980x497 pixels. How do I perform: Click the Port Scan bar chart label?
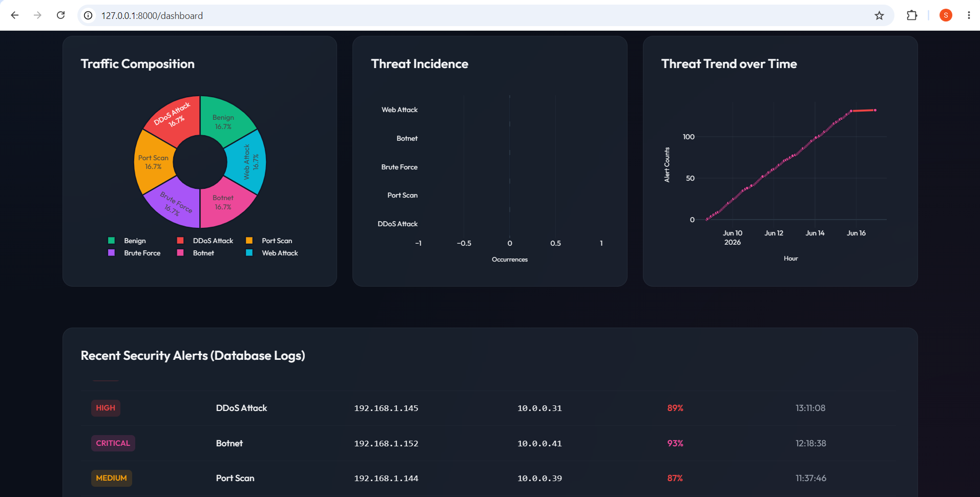pyautogui.click(x=403, y=195)
